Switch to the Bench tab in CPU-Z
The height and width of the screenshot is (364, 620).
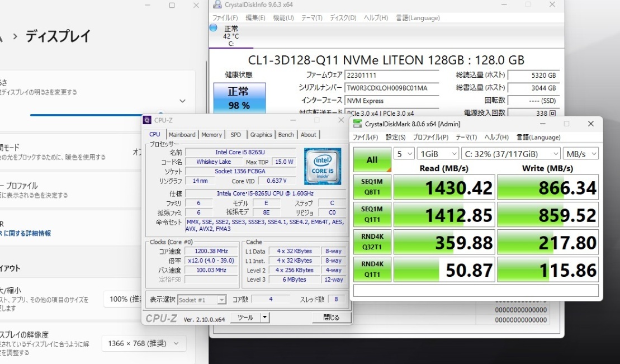286,135
